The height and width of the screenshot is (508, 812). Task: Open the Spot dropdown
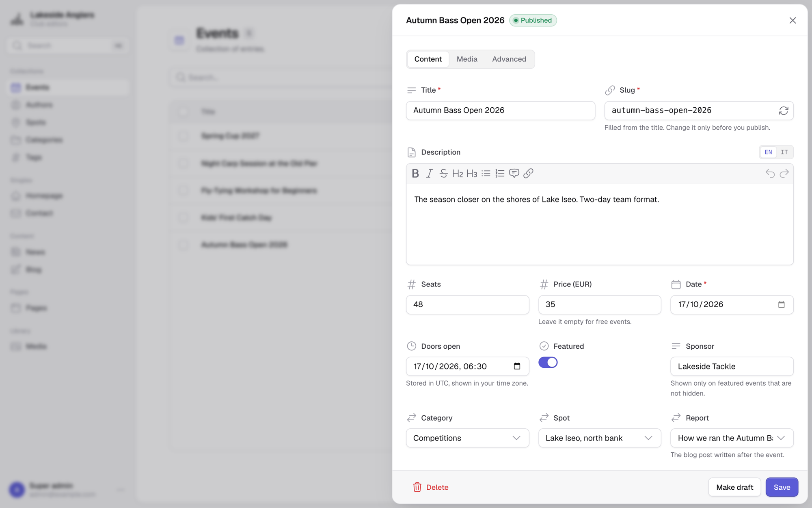[x=600, y=438]
